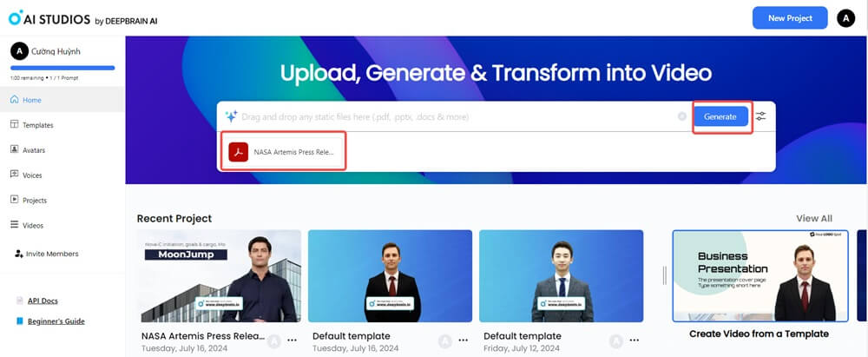
Task: Click the Avatars person icon
Action: [x=15, y=149]
